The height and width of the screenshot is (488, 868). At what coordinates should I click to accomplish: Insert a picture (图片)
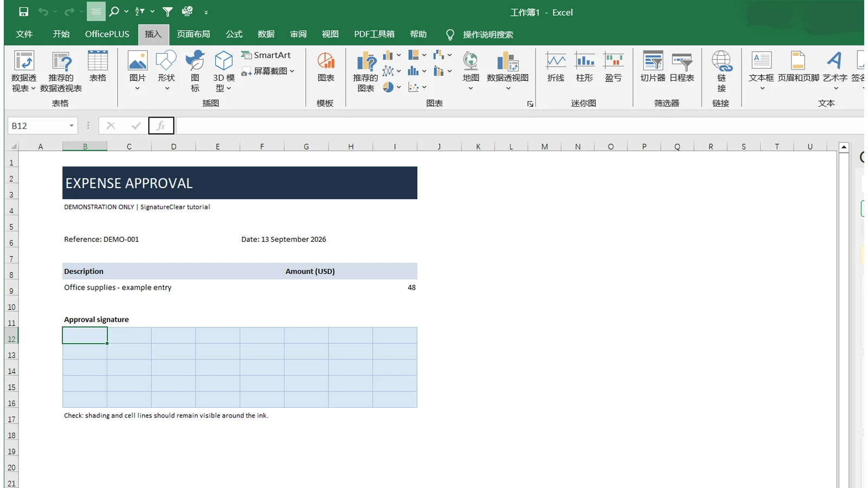click(x=138, y=71)
